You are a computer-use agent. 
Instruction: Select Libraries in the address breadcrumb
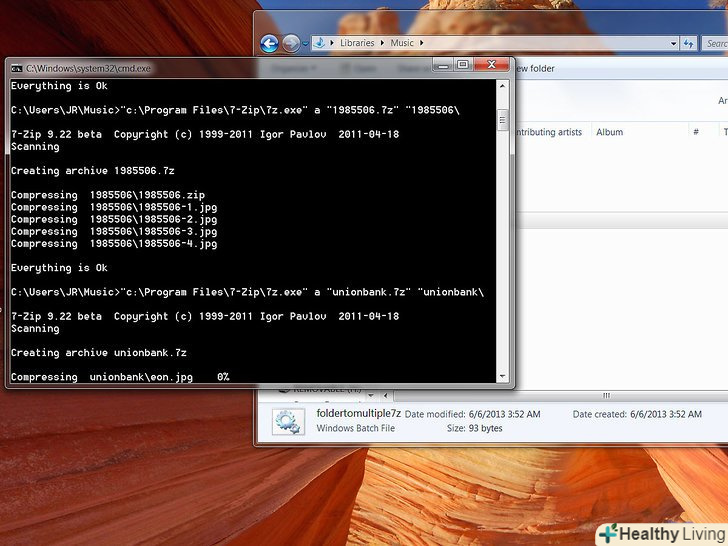tap(356, 43)
